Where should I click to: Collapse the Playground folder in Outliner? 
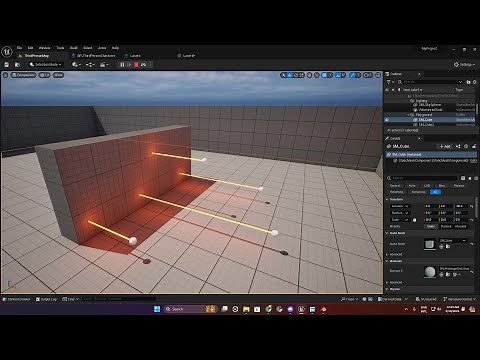pyautogui.click(x=409, y=115)
